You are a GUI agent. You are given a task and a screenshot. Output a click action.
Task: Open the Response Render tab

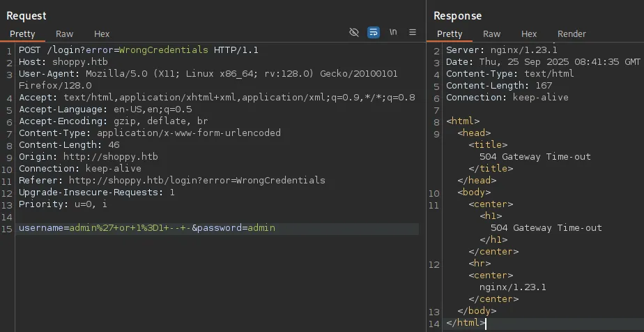click(572, 33)
